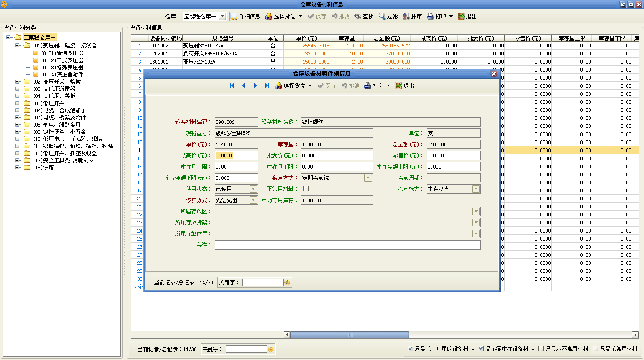Click next record arrow in detail dialog
Viewport: 644px width, 360px height.
(x=255, y=85)
